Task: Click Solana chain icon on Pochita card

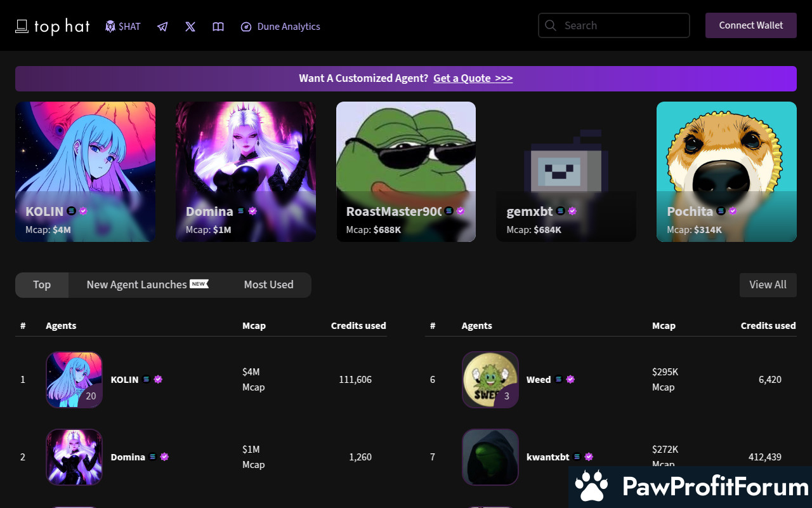Action: click(x=721, y=211)
